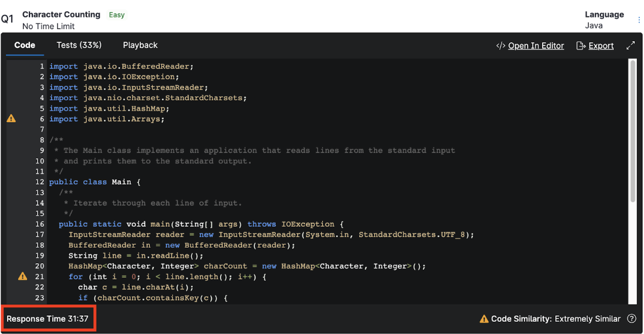
Task: Click the Code Similarity warning triangle icon
Action: 484,319
